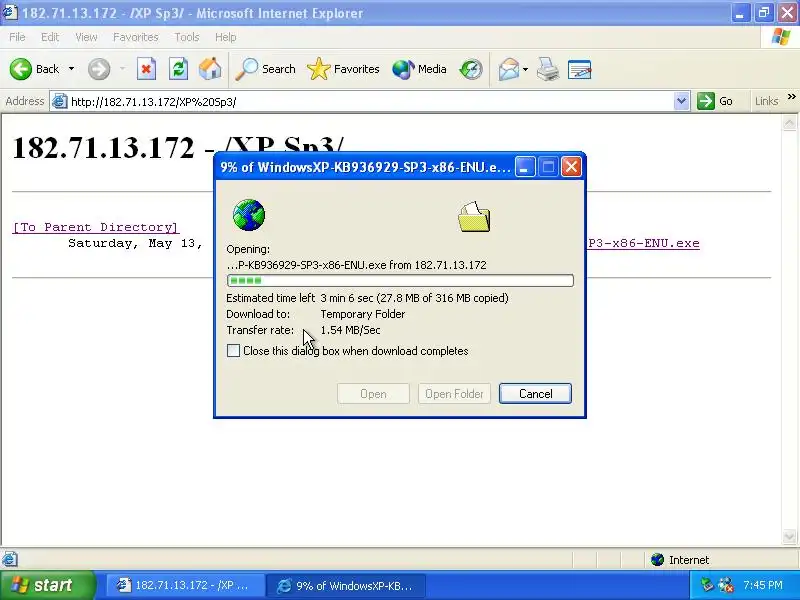Click the 7:45 PM system clock
This screenshot has height=600, width=800.
(x=763, y=585)
